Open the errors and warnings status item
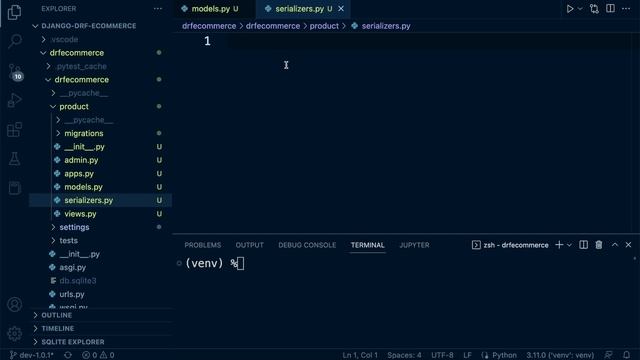This screenshot has width=640, height=360. pos(98,355)
